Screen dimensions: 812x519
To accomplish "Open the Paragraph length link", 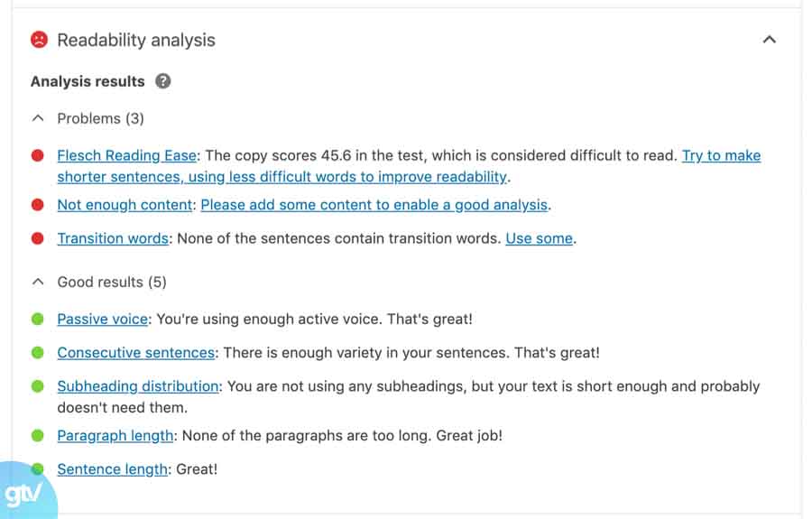I will [115, 435].
